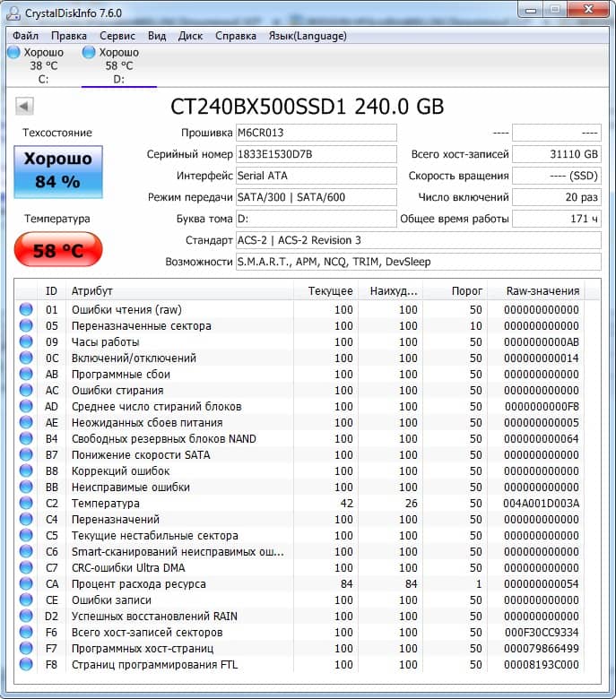
Task: Click status orb for Свободных резервных блоков NAND
Action: [26, 438]
